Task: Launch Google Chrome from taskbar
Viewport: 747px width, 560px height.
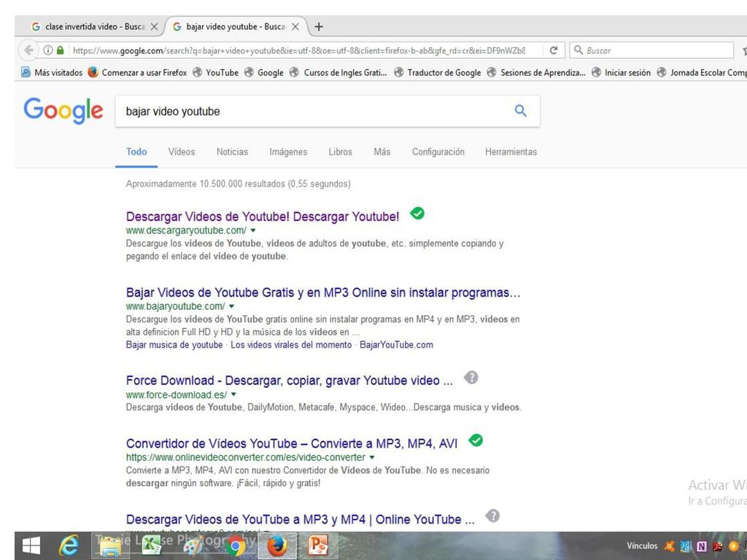Action: click(x=235, y=545)
